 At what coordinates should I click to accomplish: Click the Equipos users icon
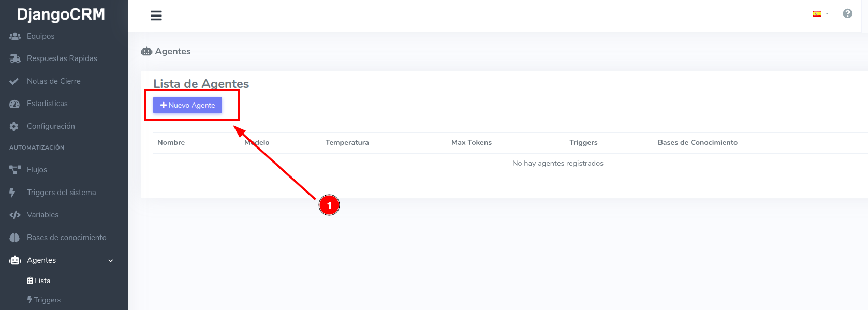(x=14, y=36)
